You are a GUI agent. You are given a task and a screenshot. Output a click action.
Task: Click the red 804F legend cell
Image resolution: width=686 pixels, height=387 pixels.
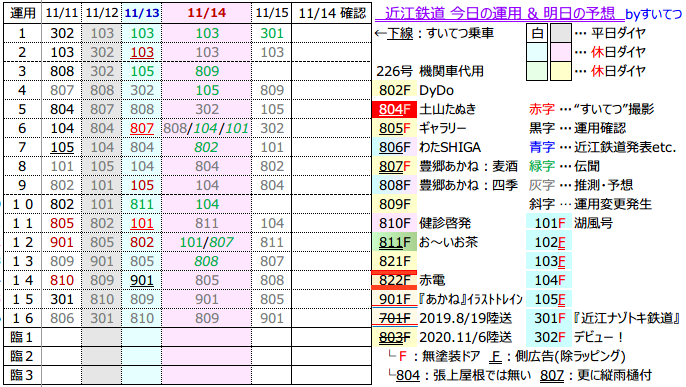[x=394, y=109]
